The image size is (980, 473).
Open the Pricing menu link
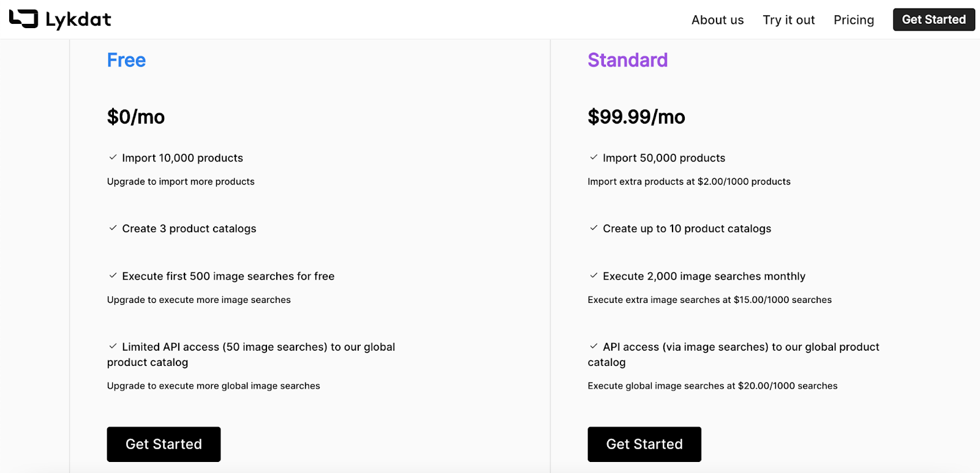[853, 20]
